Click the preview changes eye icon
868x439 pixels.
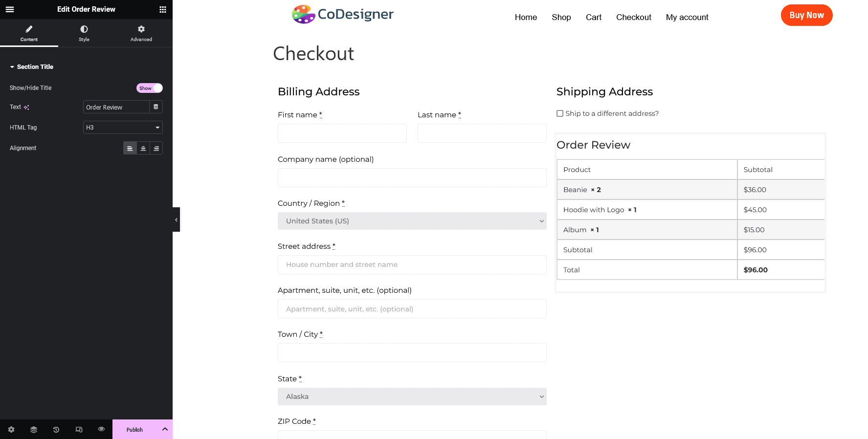[x=101, y=429]
